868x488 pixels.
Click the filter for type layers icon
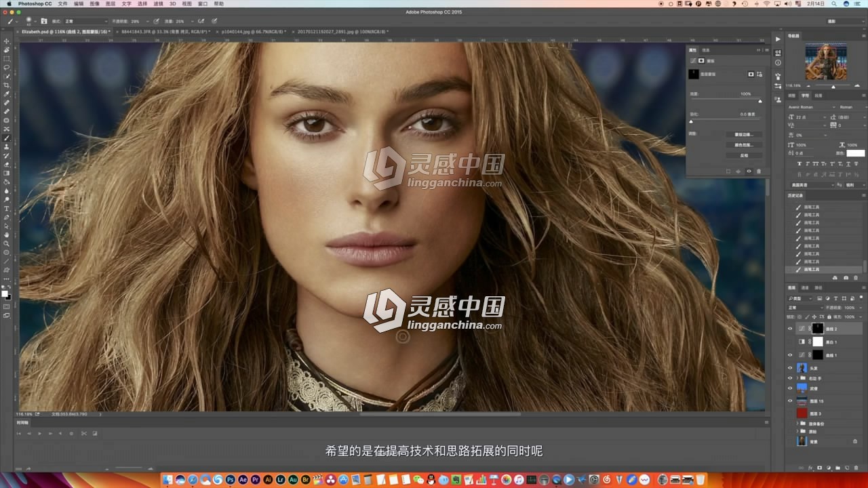835,298
